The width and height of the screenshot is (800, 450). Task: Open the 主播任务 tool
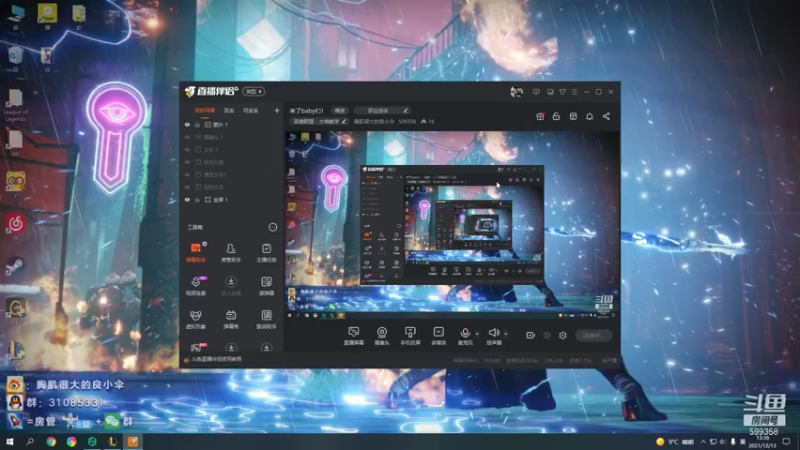266,253
